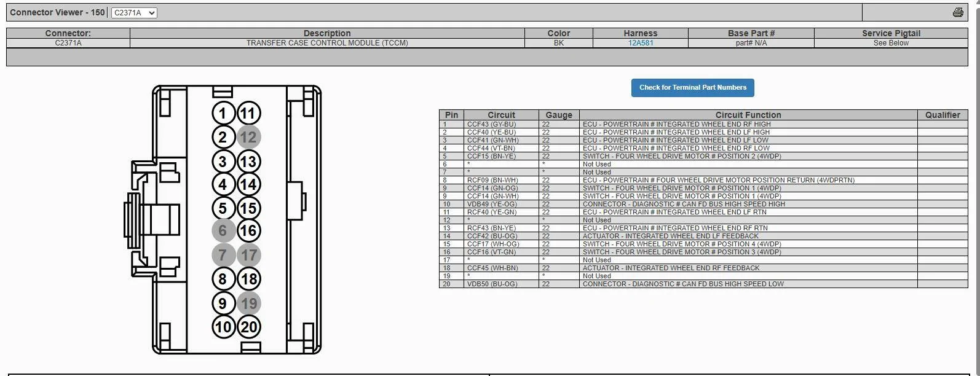Select pin 13 in connector diagram
This screenshot has height=376, width=980.
pyautogui.click(x=248, y=162)
